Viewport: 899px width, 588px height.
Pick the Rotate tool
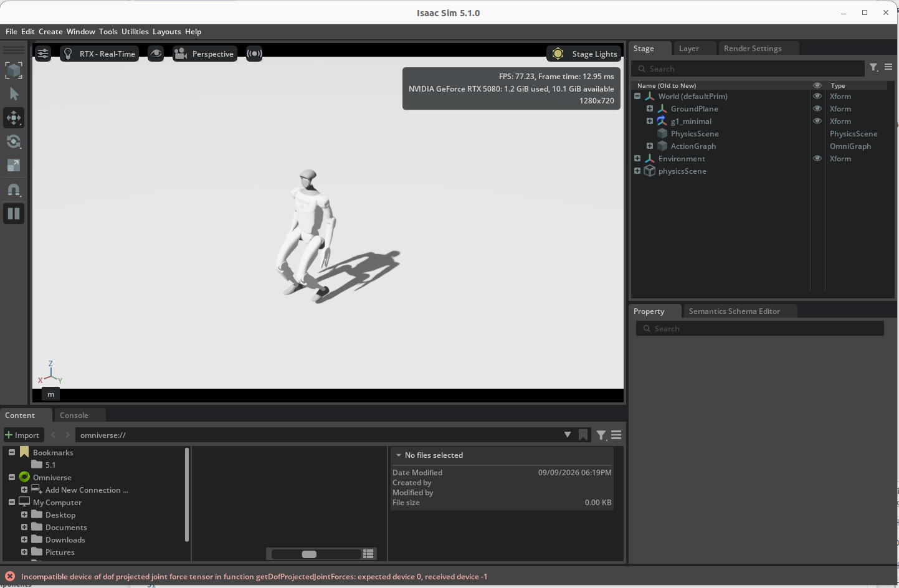pos(14,141)
